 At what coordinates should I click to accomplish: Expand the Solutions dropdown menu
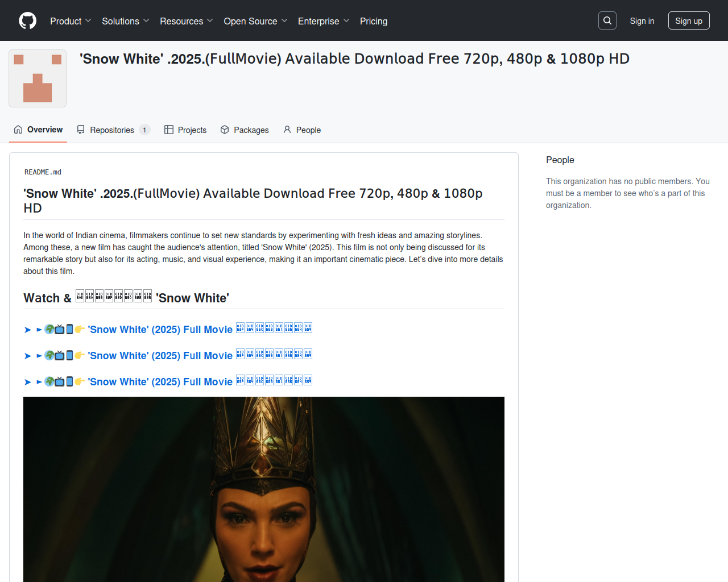(125, 21)
